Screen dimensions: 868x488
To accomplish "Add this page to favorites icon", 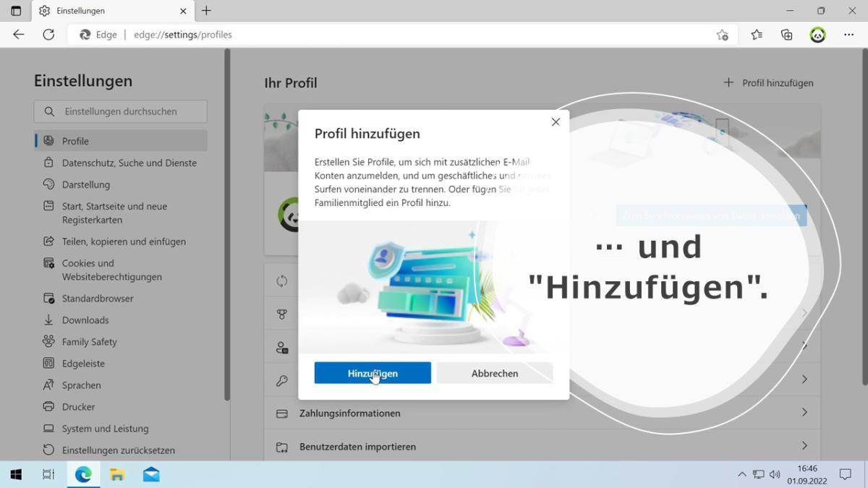I will pos(722,35).
